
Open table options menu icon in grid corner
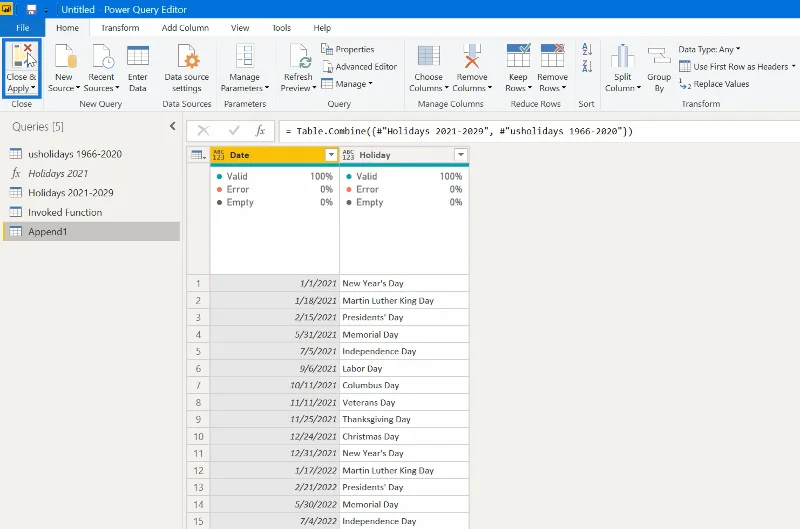tap(198, 155)
